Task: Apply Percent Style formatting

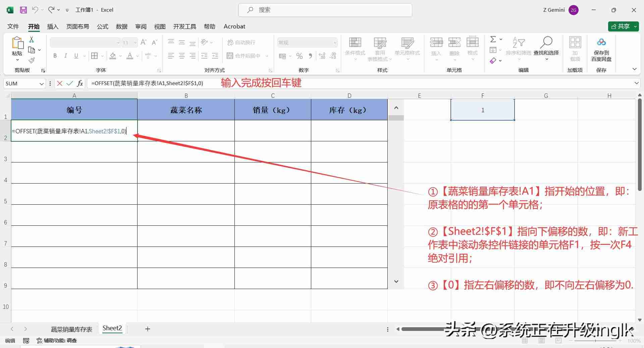Action: click(300, 56)
